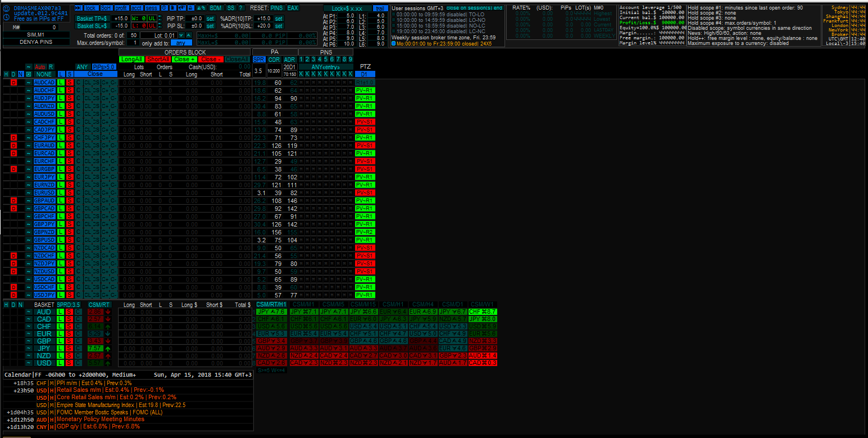
Task: Select the CSM/H4 tab
Action: 423,304
